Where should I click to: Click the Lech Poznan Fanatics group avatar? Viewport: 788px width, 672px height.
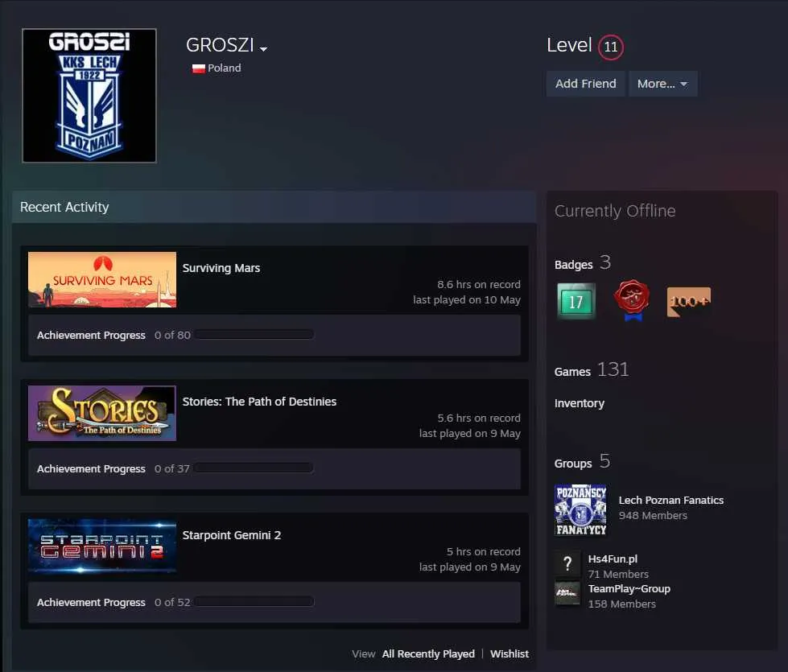[581, 509]
